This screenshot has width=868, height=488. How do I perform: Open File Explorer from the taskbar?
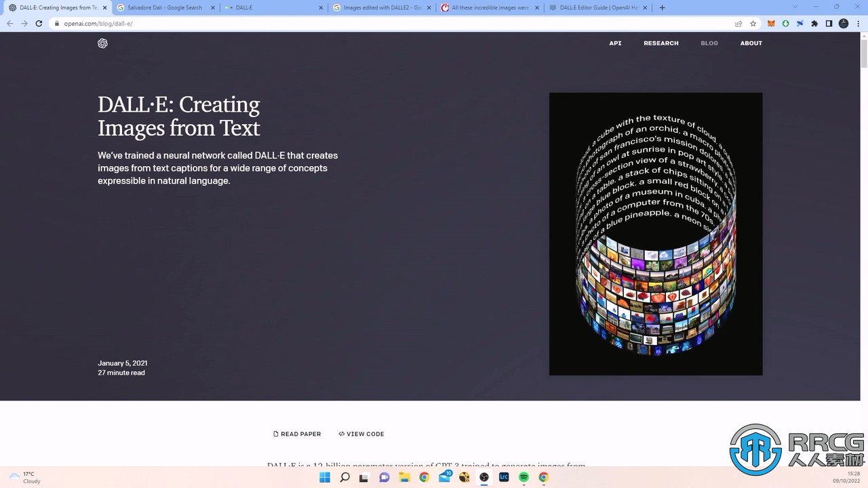(404, 477)
